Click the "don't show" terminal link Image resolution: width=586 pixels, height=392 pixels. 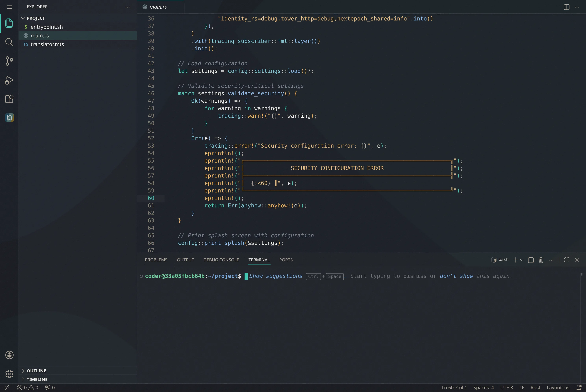pyautogui.click(x=456, y=276)
